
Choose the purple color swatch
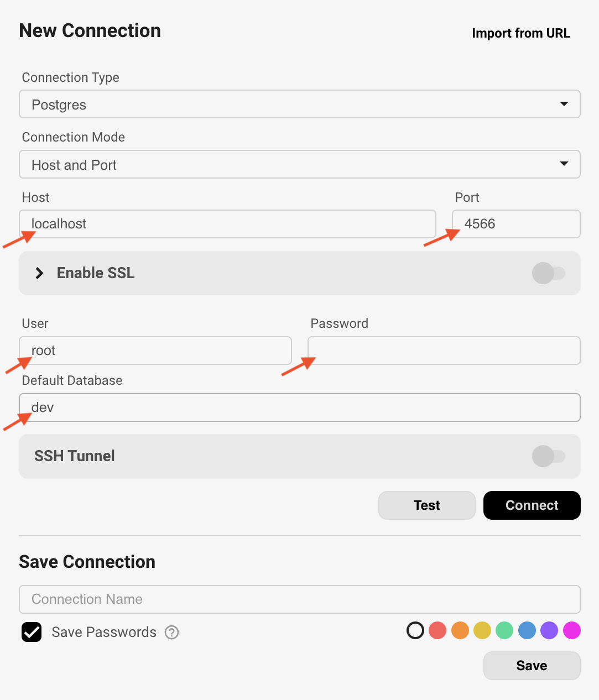tap(549, 630)
